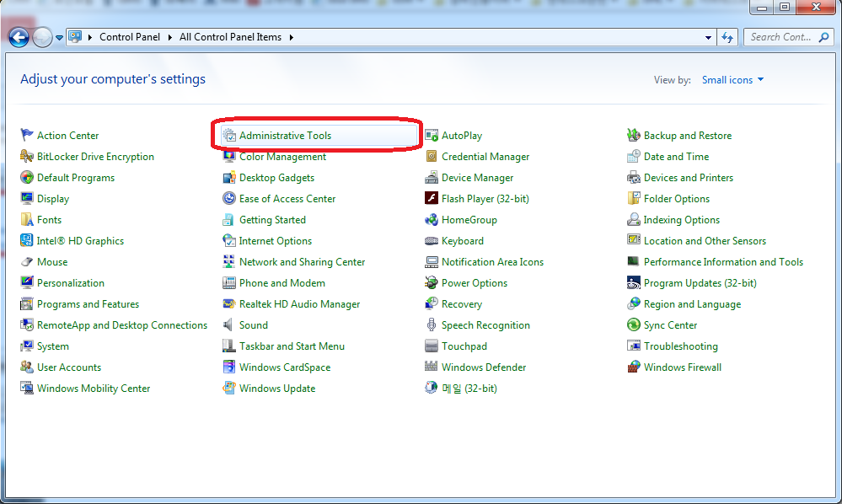This screenshot has height=504, width=842.
Task: Click the Sound speaker icon
Action: click(x=229, y=324)
